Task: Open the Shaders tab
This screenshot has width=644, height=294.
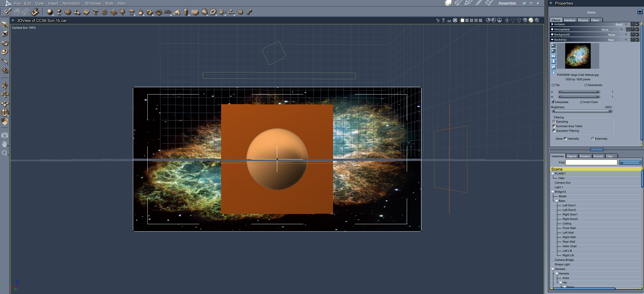Action: (585, 156)
